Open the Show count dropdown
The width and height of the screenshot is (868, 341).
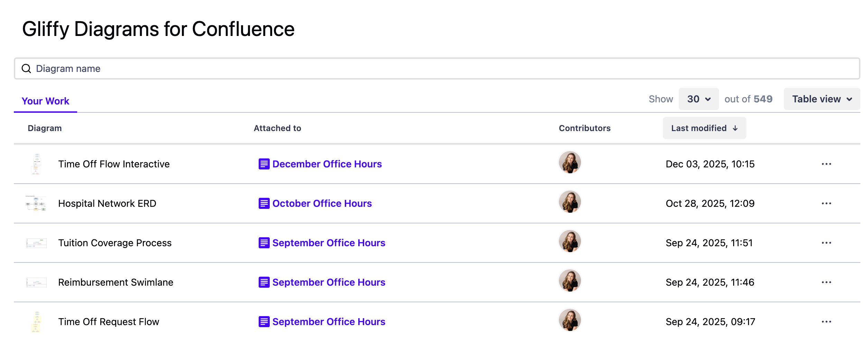pos(698,99)
